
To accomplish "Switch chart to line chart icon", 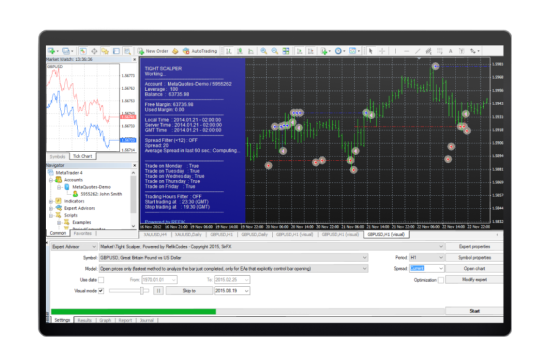I will click(251, 51).
